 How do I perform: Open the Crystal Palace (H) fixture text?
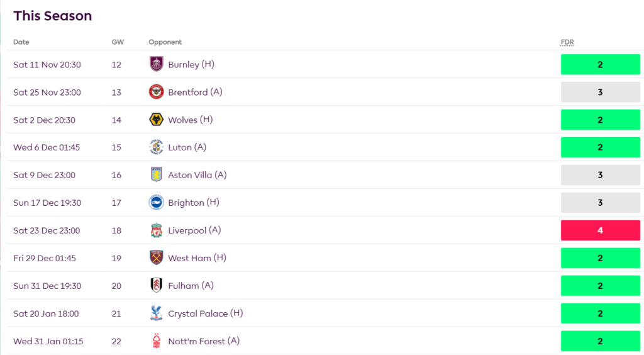click(x=206, y=313)
